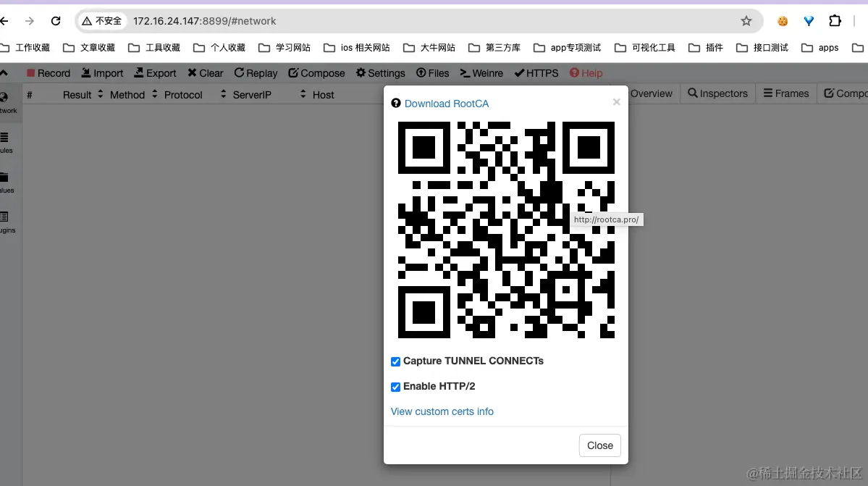This screenshot has width=868, height=486.
Task: Open the apps bookmark folder
Action: coord(819,48)
